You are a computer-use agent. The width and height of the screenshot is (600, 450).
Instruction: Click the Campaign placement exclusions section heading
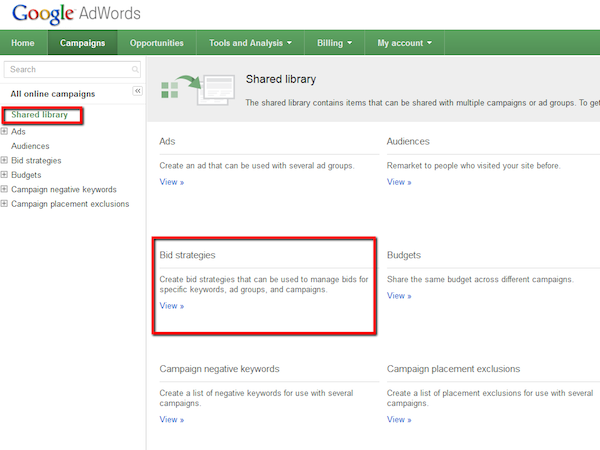pos(453,369)
